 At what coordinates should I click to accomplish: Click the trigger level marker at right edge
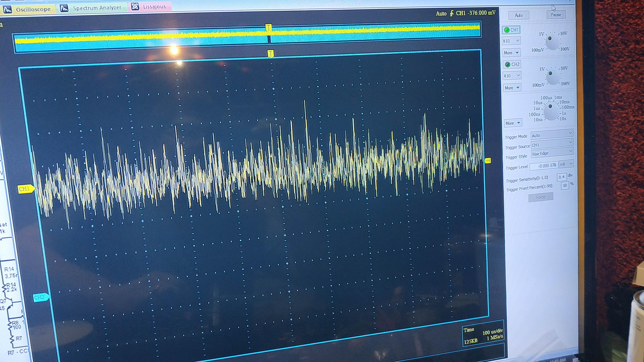pos(488,161)
